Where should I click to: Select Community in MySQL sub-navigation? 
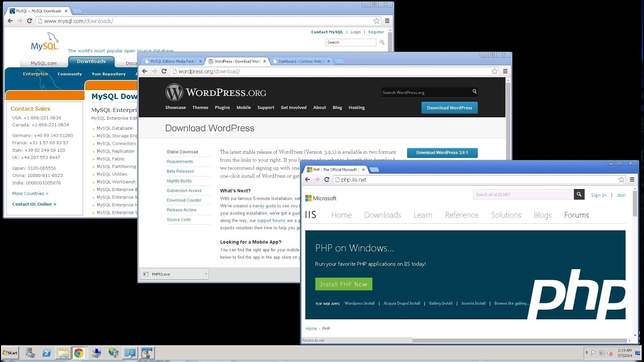69,74
